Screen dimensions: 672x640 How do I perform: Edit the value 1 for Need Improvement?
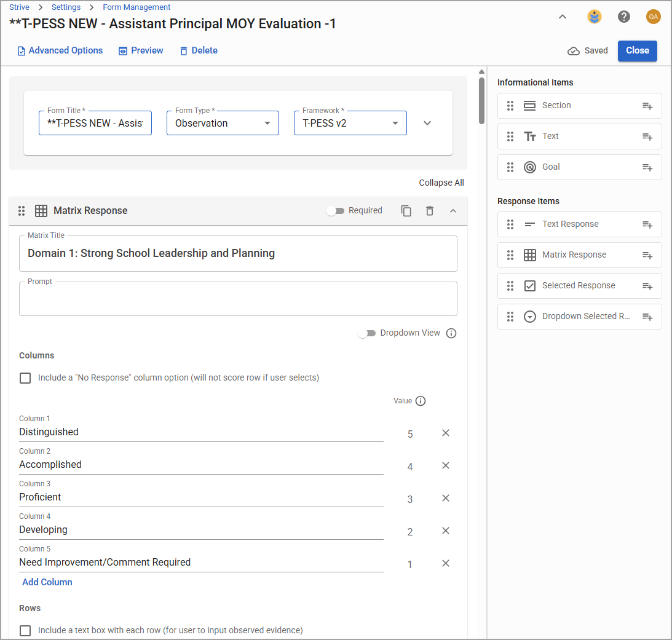(410, 564)
